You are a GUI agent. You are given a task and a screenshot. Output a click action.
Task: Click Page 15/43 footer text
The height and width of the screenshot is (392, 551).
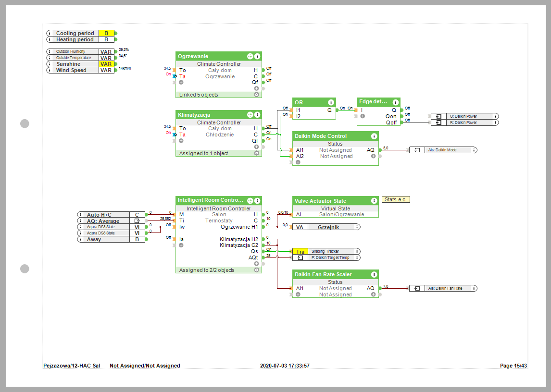pyautogui.click(x=513, y=366)
